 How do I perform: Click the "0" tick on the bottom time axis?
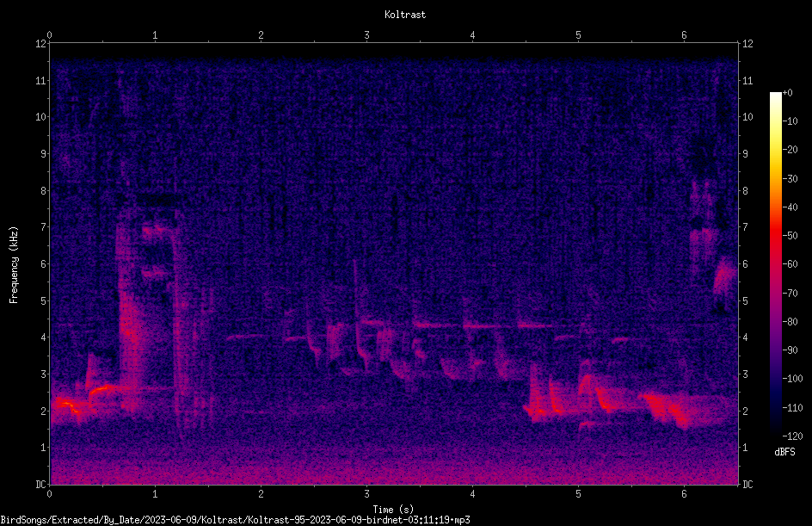click(x=49, y=494)
